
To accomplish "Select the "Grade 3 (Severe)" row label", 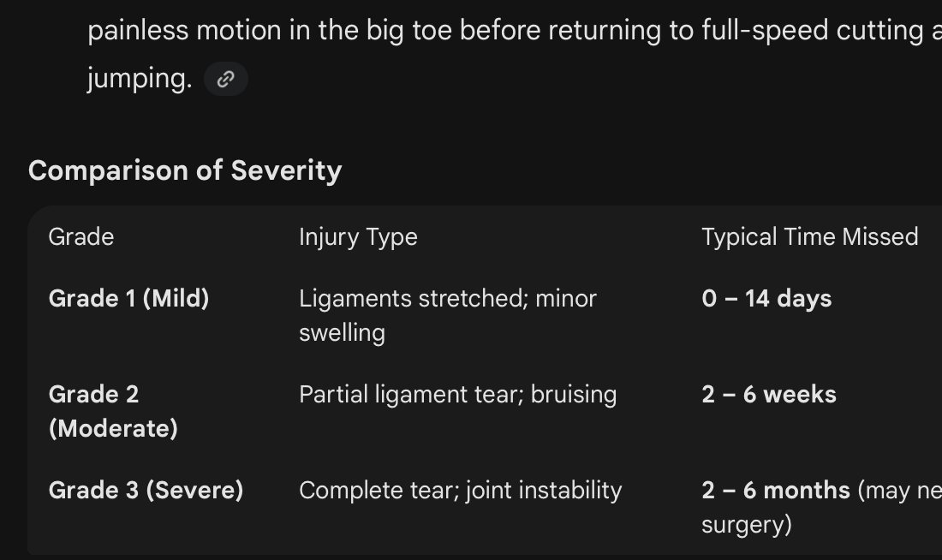I will coord(146,491).
